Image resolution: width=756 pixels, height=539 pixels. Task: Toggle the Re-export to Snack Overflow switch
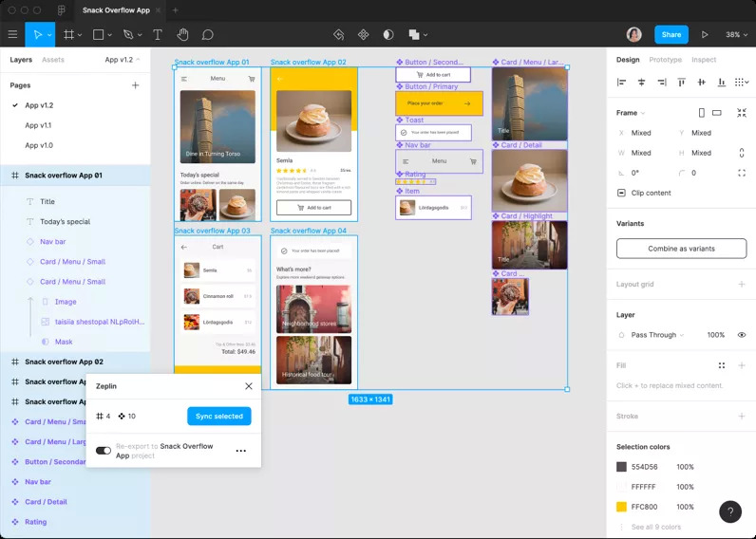tap(103, 451)
